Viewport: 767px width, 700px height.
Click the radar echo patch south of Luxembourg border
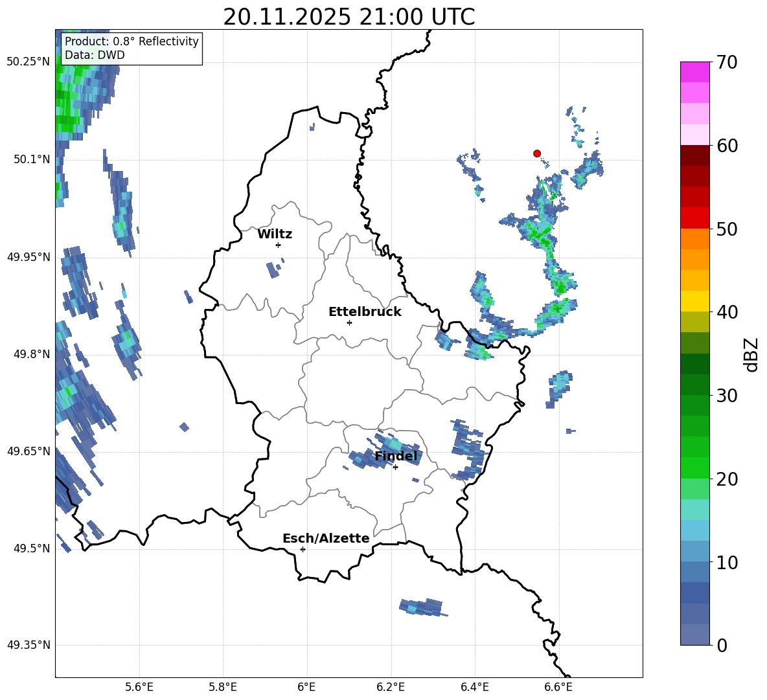(x=422, y=607)
